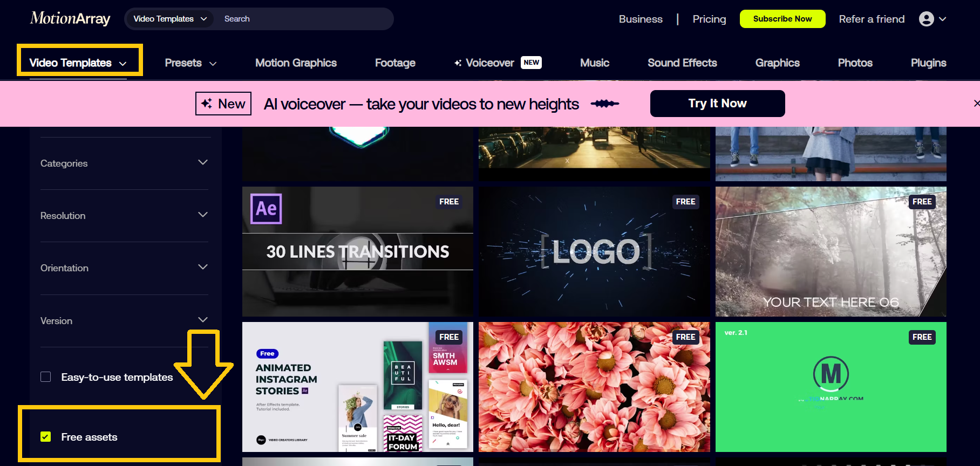Open the Your Text Here 06 forest template
Screen dimensions: 980x466
click(x=831, y=251)
